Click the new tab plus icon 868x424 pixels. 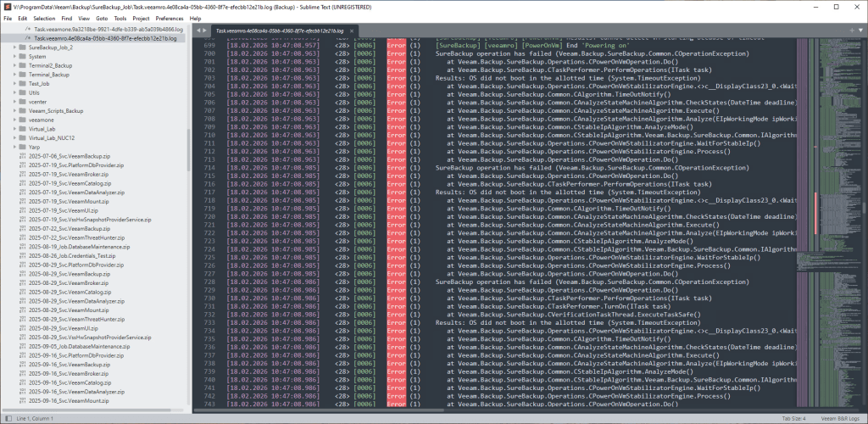(850, 30)
